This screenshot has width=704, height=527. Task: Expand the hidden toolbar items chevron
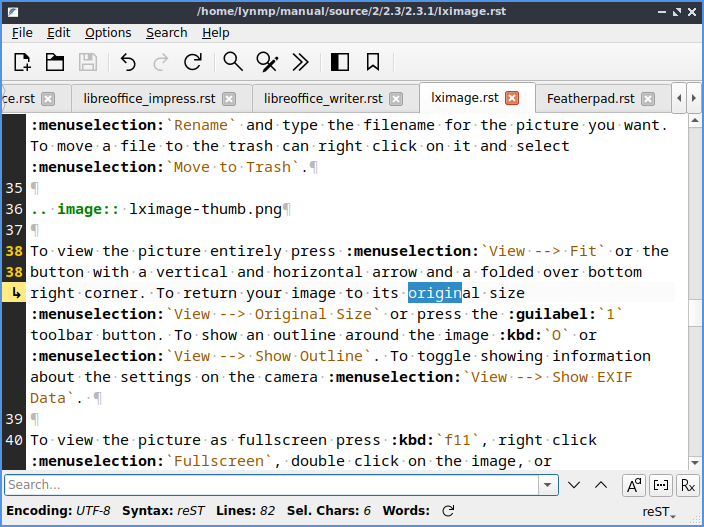[299, 62]
